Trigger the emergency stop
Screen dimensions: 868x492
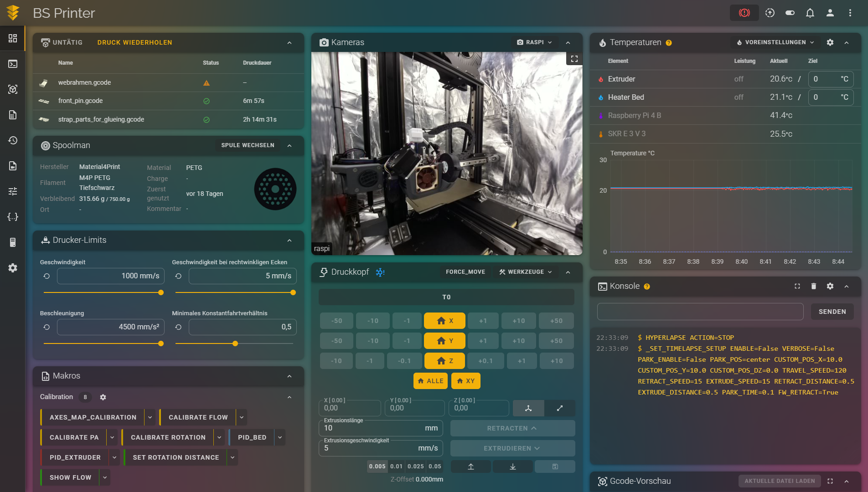744,13
